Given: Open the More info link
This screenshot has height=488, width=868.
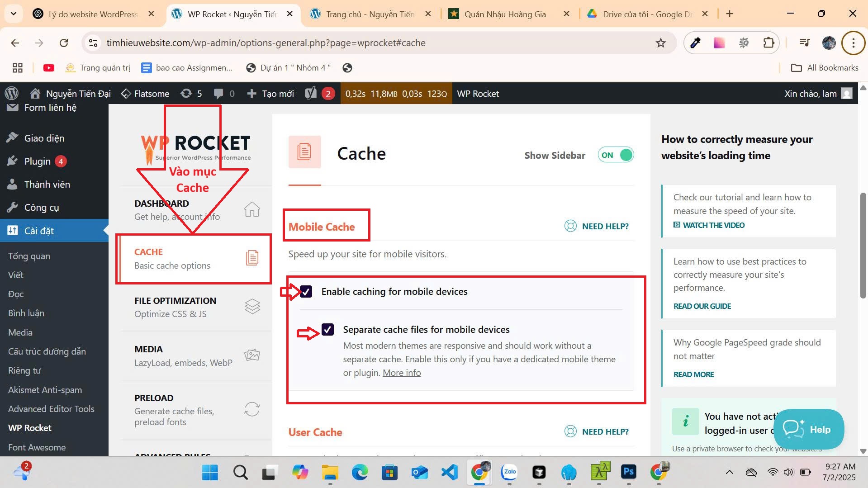Looking at the screenshot, I should (x=402, y=373).
